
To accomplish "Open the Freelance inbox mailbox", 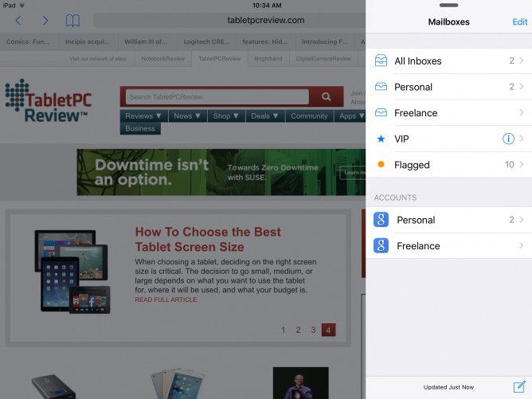I will tap(449, 112).
